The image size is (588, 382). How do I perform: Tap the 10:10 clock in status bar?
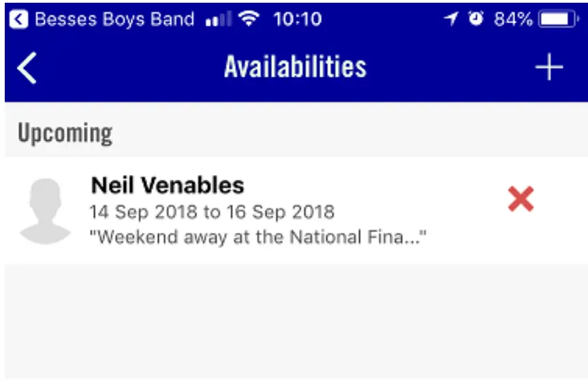click(298, 19)
